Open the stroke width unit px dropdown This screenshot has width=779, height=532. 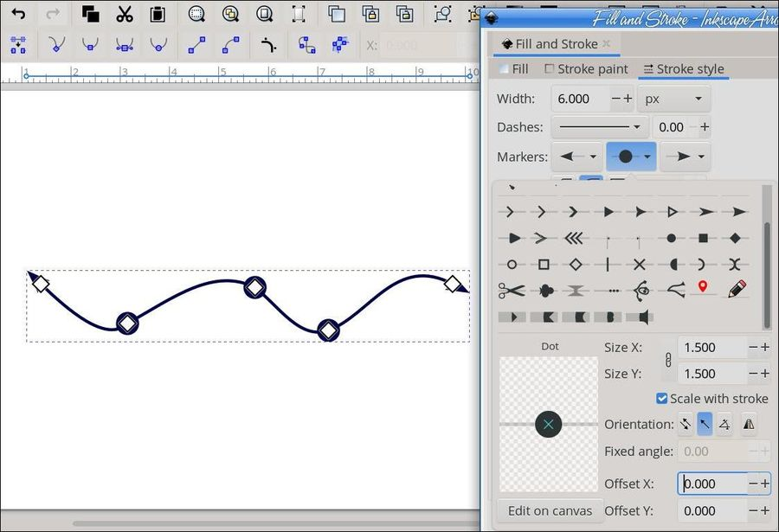coord(673,99)
